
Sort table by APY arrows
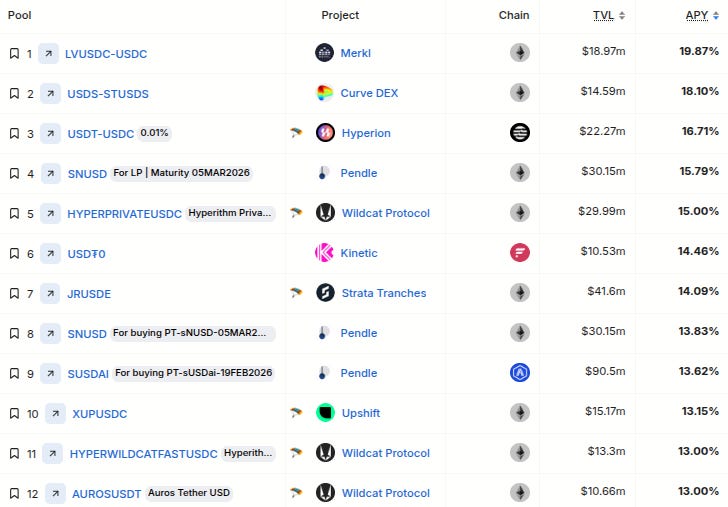tap(715, 15)
